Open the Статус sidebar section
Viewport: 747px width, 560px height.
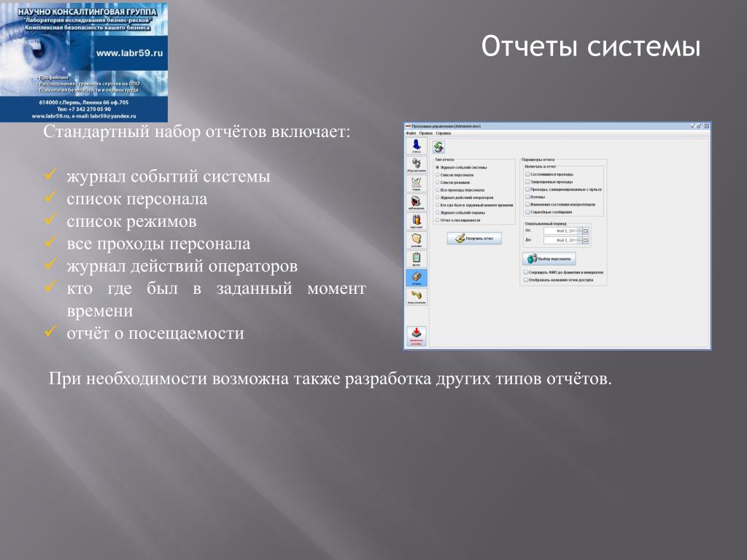coord(417,146)
